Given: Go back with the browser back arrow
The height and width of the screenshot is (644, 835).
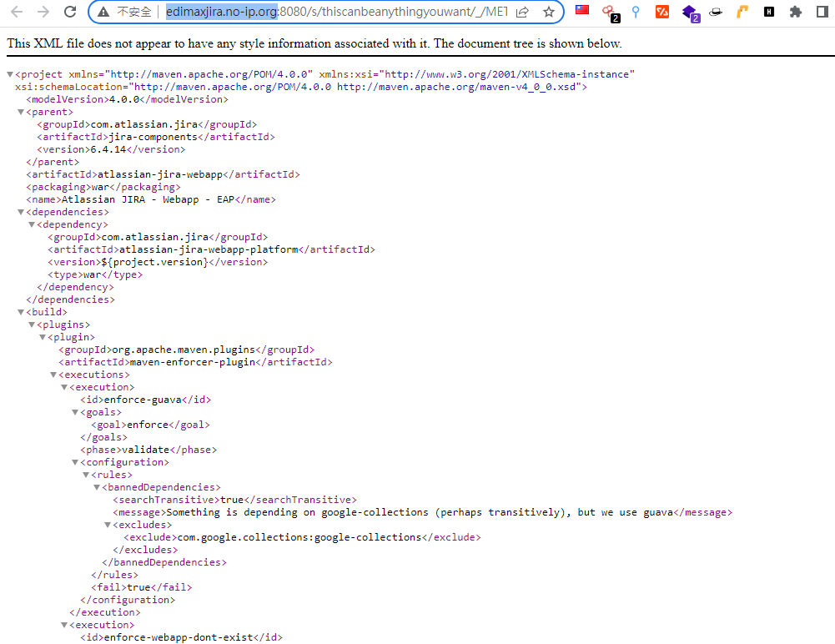Looking at the screenshot, I should coord(17,12).
